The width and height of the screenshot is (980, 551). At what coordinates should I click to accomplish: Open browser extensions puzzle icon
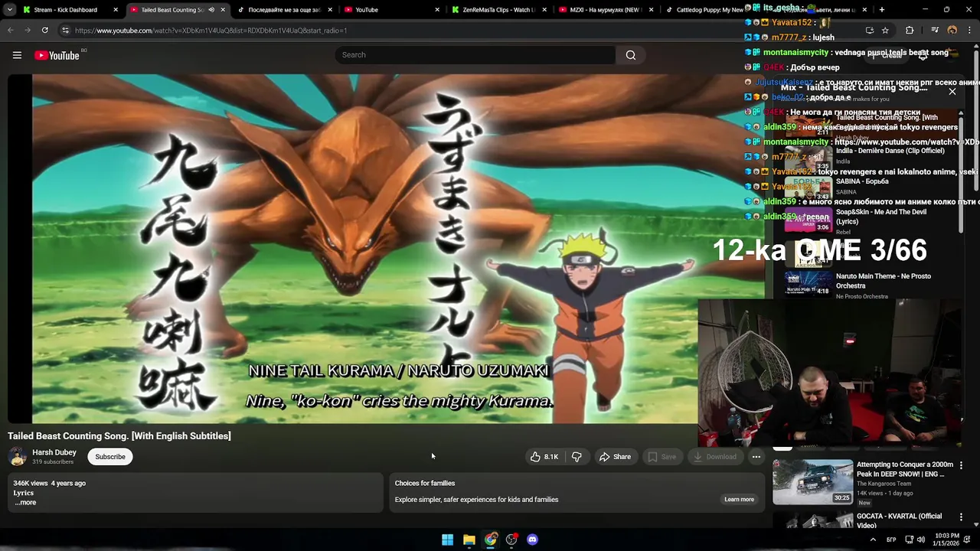pyautogui.click(x=910, y=30)
